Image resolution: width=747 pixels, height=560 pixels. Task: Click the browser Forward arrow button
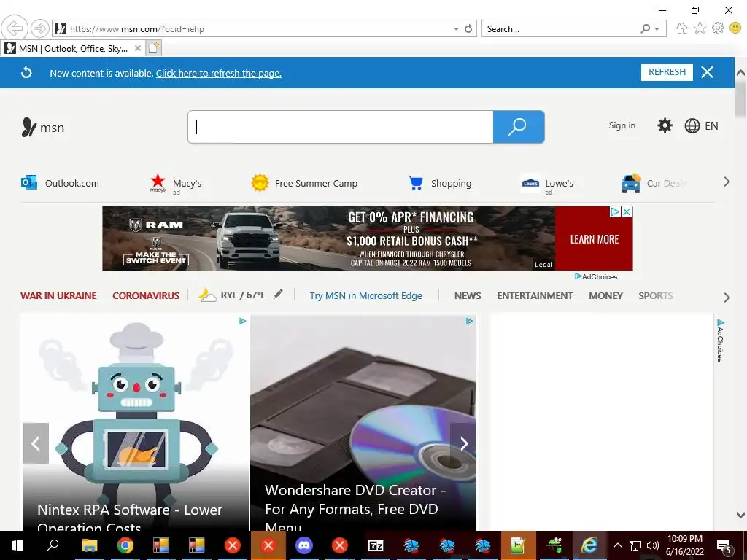[x=40, y=28]
